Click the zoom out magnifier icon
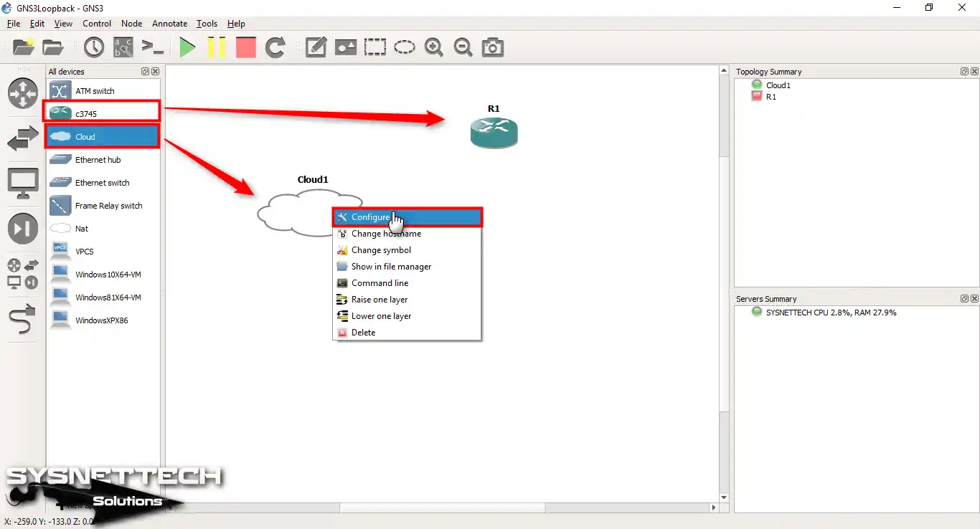 (x=463, y=47)
